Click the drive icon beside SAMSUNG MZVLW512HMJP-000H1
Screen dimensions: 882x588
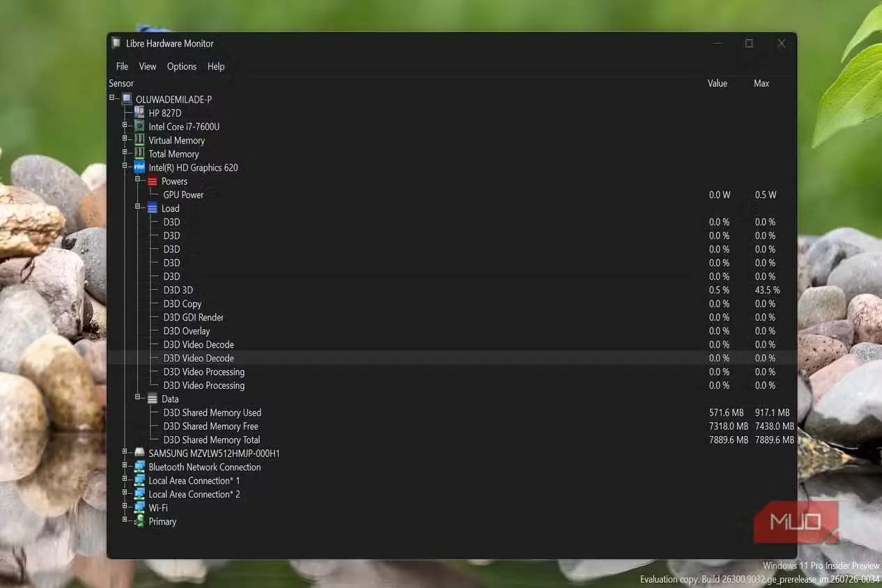tap(139, 453)
